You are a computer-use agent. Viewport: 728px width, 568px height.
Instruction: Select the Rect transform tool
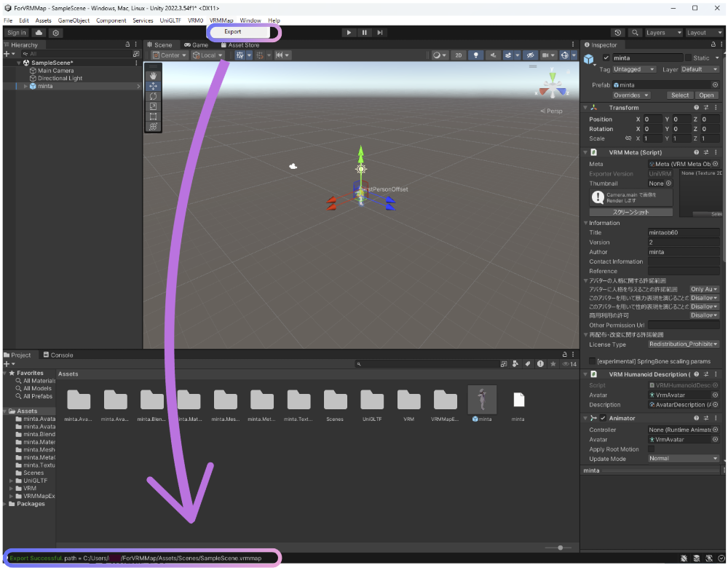[153, 117]
